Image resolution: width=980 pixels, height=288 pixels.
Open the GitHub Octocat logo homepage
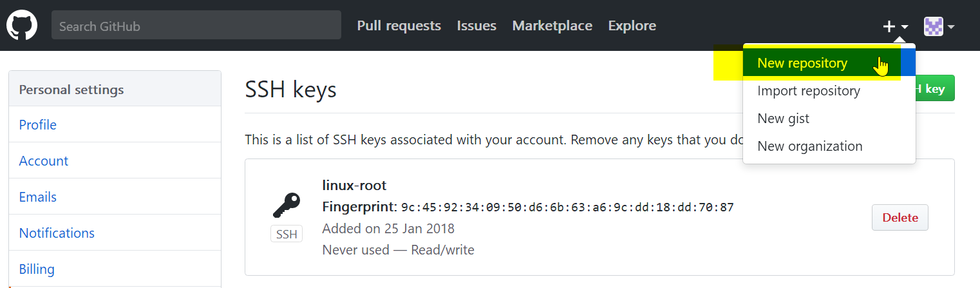coord(22,25)
